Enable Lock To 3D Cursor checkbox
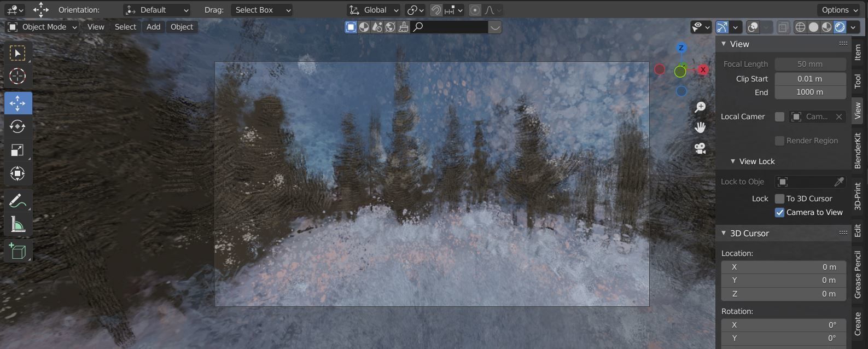 (779, 199)
